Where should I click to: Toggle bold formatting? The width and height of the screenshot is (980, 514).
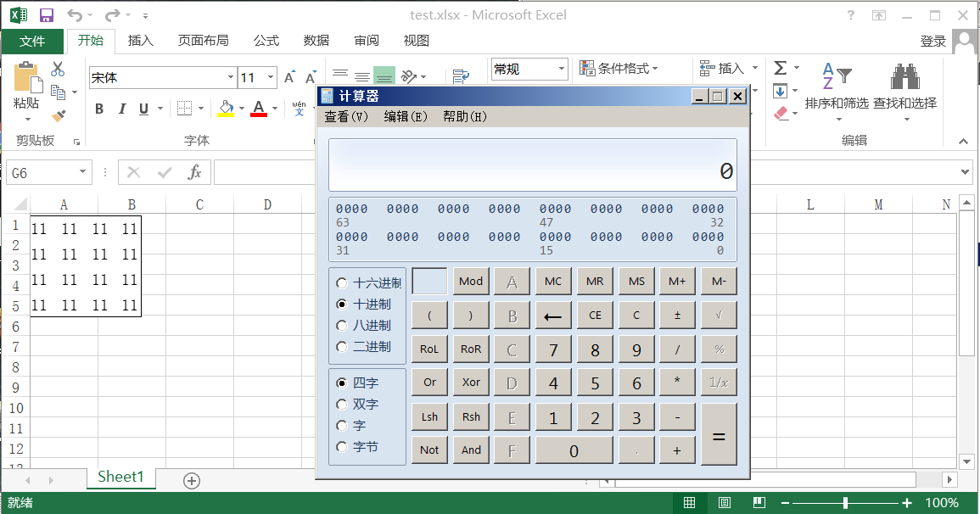pyautogui.click(x=98, y=109)
